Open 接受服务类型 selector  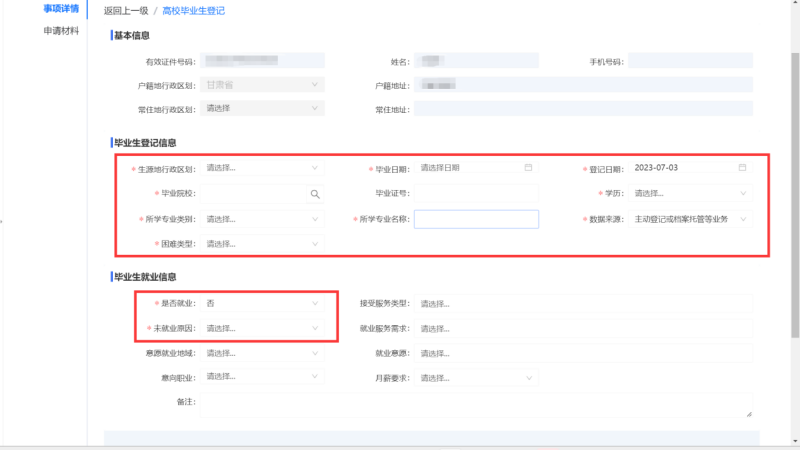point(583,304)
